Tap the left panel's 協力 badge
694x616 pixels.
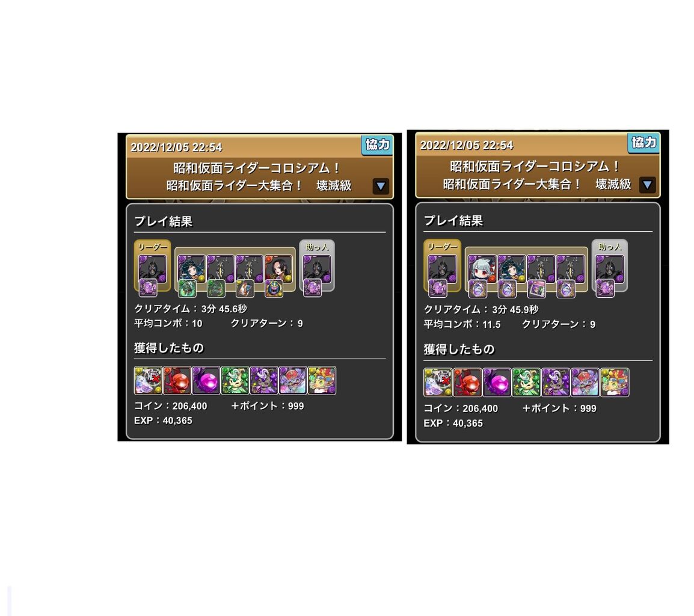377,145
